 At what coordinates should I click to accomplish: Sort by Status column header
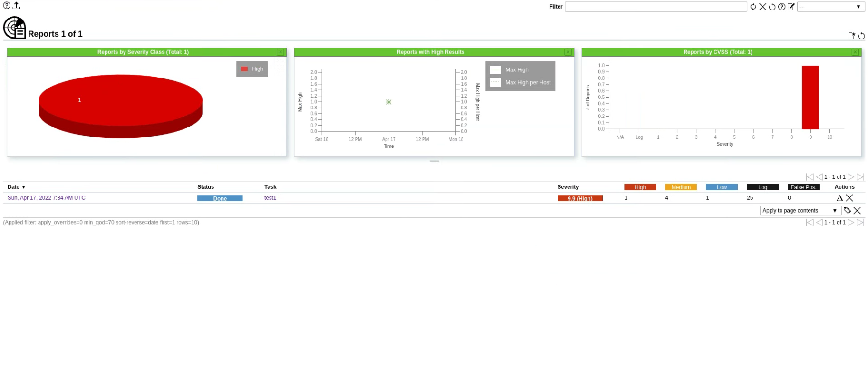point(206,187)
